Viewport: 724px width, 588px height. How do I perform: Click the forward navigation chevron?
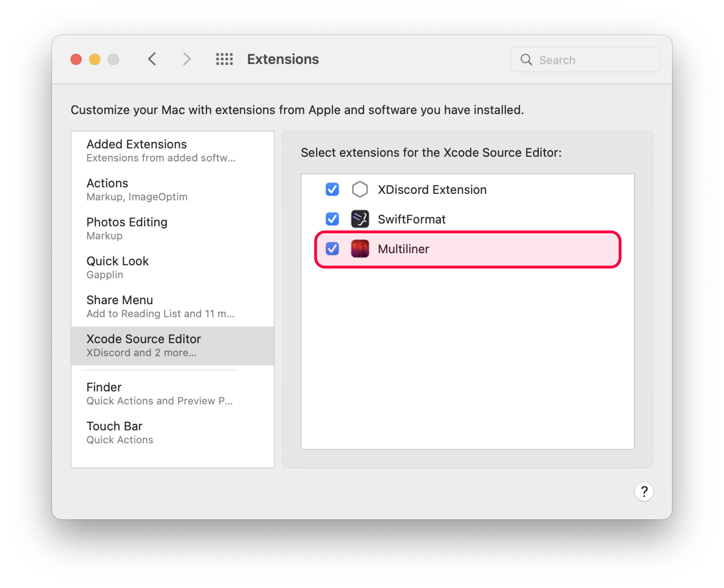point(187,59)
